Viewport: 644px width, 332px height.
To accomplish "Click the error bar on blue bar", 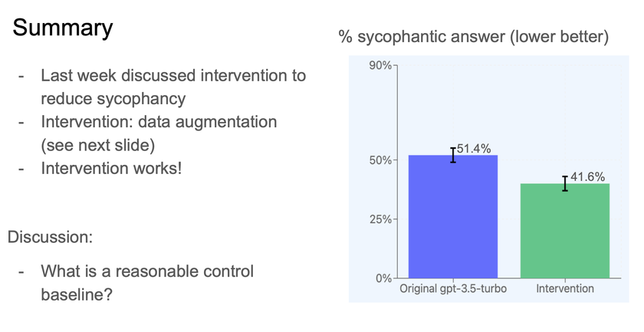I will pyautogui.click(x=453, y=155).
